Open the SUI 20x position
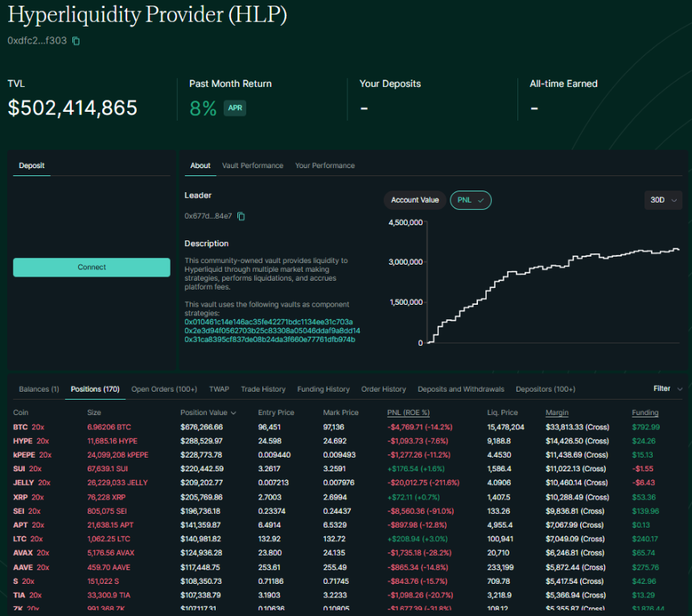Screen dimensions: 692x616 click(x=27, y=469)
